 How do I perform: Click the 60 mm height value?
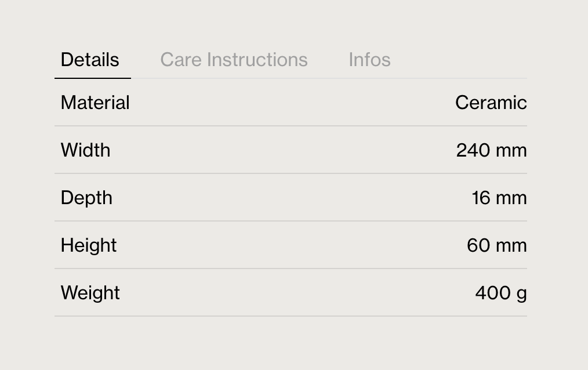[x=496, y=245]
